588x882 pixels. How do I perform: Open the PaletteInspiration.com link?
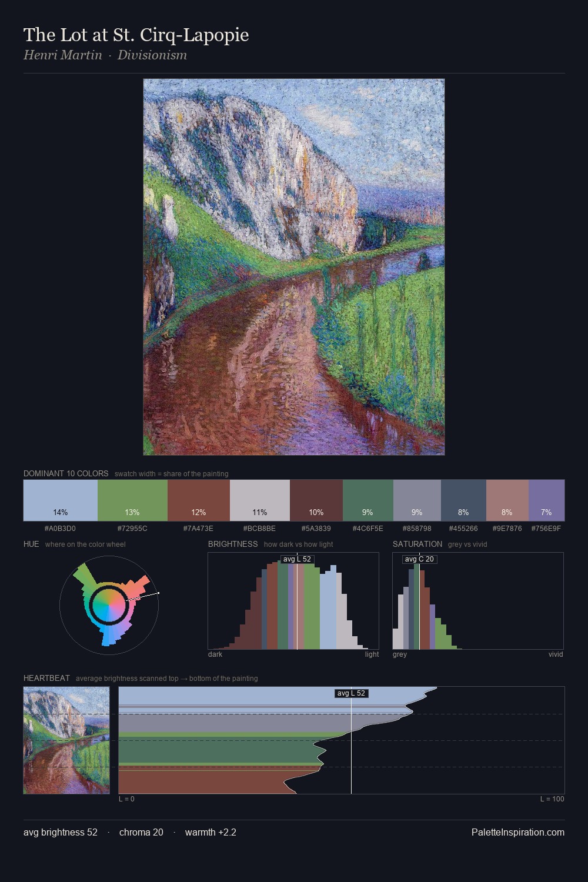[518, 832]
